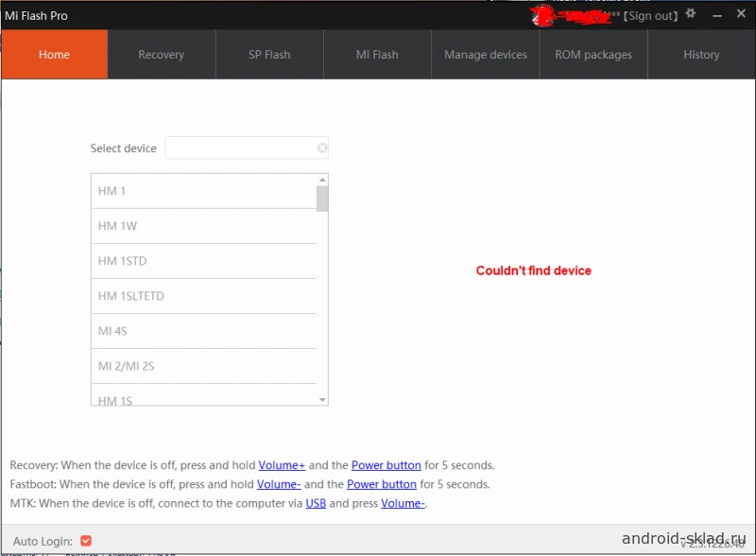756x556 pixels.
Task: Click the Volume+ link in Recovery instructions
Action: click(x=282, y=465)
